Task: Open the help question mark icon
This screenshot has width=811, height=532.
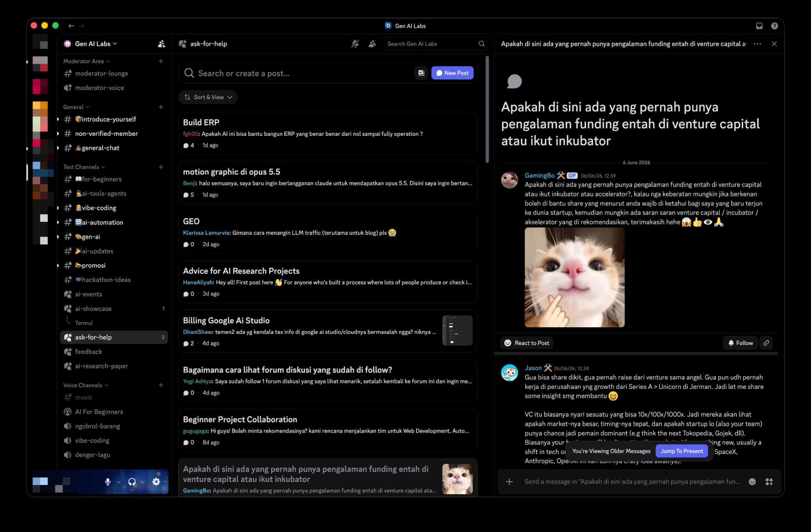Action: [x=775, y=26]
